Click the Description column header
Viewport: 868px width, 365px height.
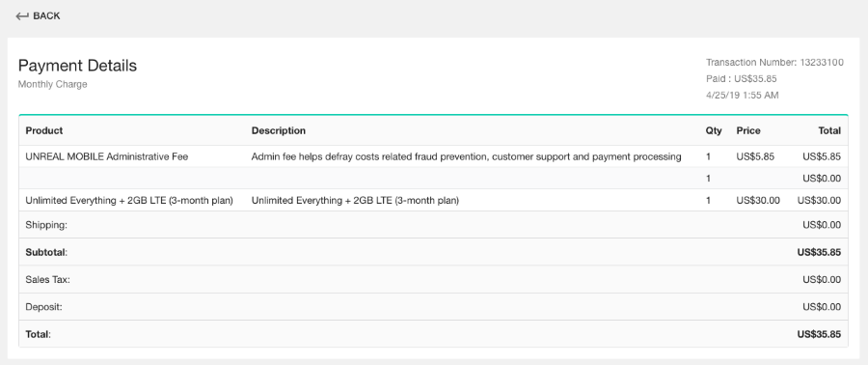coord(279,130)
